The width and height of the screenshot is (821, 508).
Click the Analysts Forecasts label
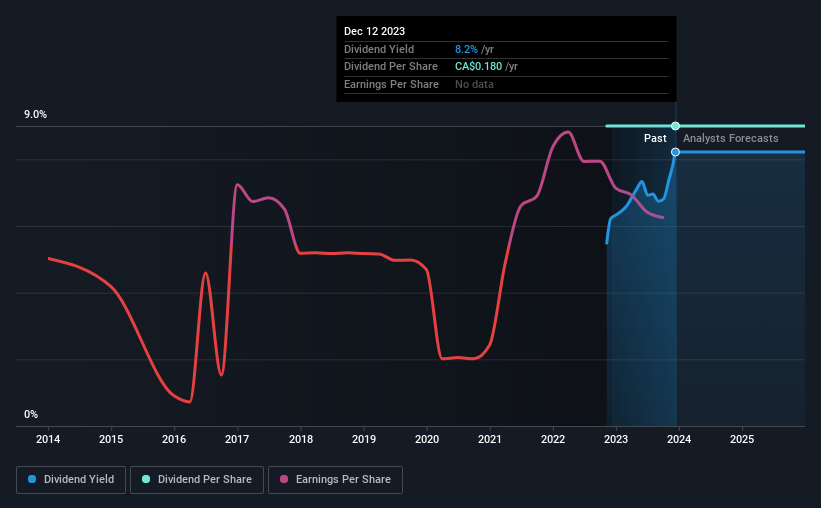pyautogui.click(x=730, y=138)
